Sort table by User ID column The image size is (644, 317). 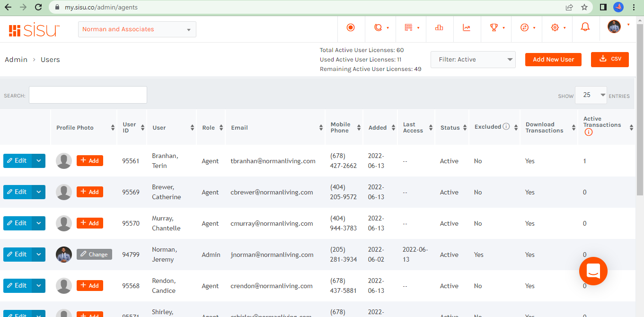click(x=132, y=128)
